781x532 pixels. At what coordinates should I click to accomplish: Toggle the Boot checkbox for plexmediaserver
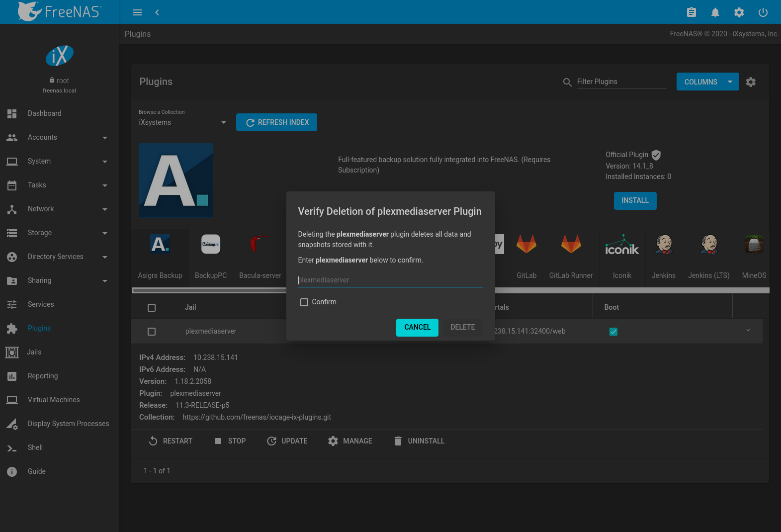[613, 332]
